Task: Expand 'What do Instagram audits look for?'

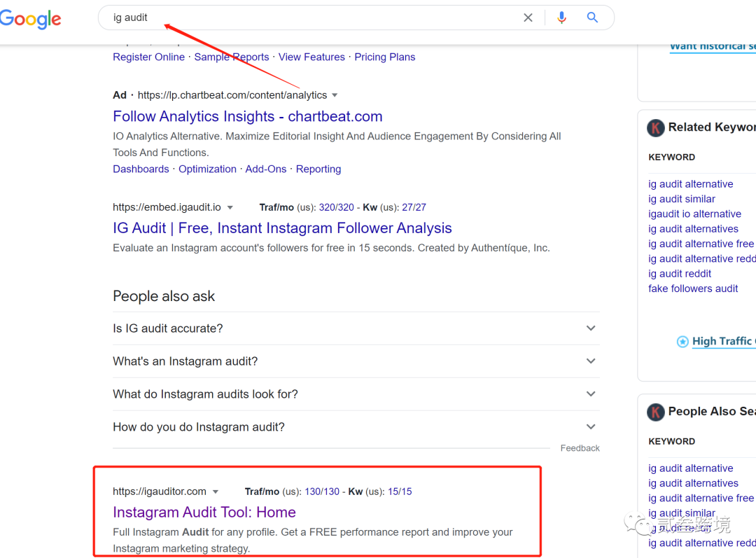Action: click(x=591, y=394)
